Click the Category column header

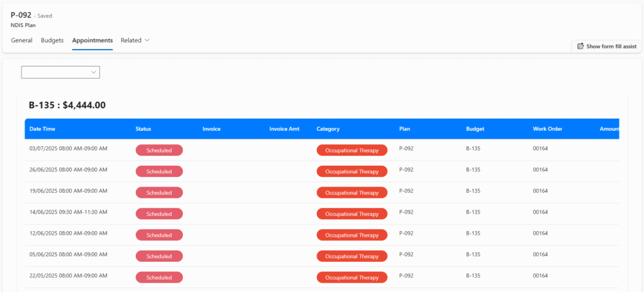click(x=328, y=129)
